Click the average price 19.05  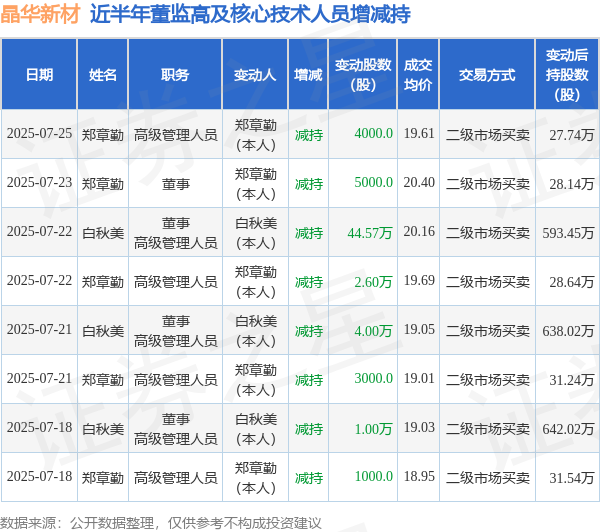[419, 330]
